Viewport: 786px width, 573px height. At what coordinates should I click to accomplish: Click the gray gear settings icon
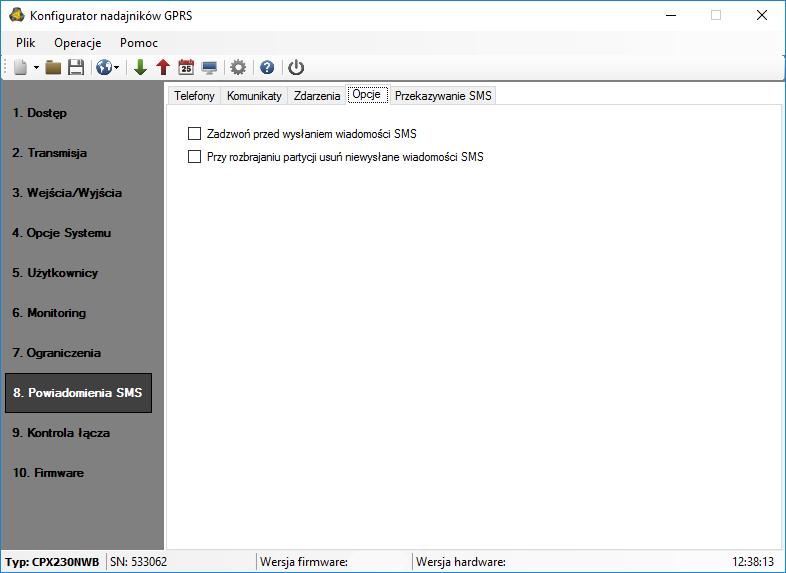coord(238,67)
